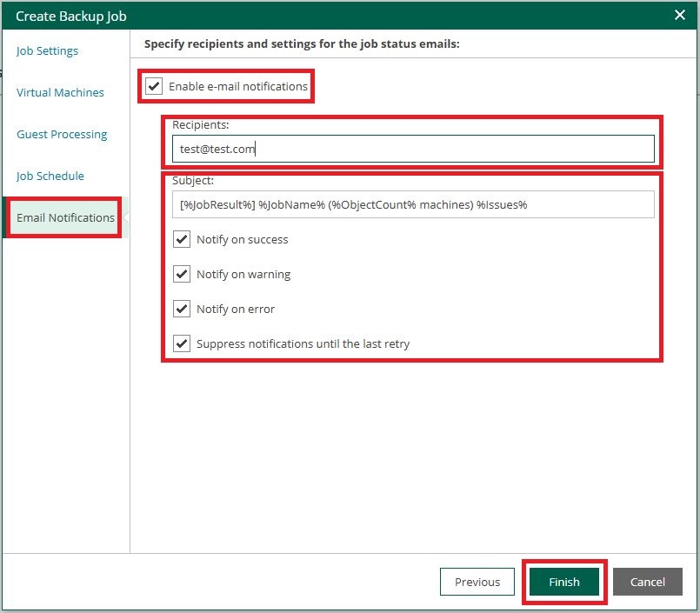This screenshot has width=700, height=613.
Task: Go to the Virtual Machines step
Action: (x=60, y=92)
